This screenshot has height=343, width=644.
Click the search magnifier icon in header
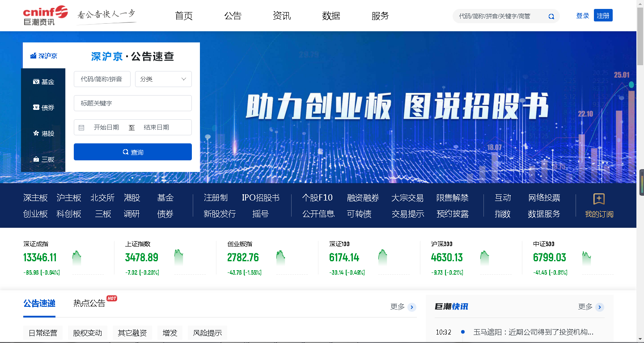[x=551, y=17]
